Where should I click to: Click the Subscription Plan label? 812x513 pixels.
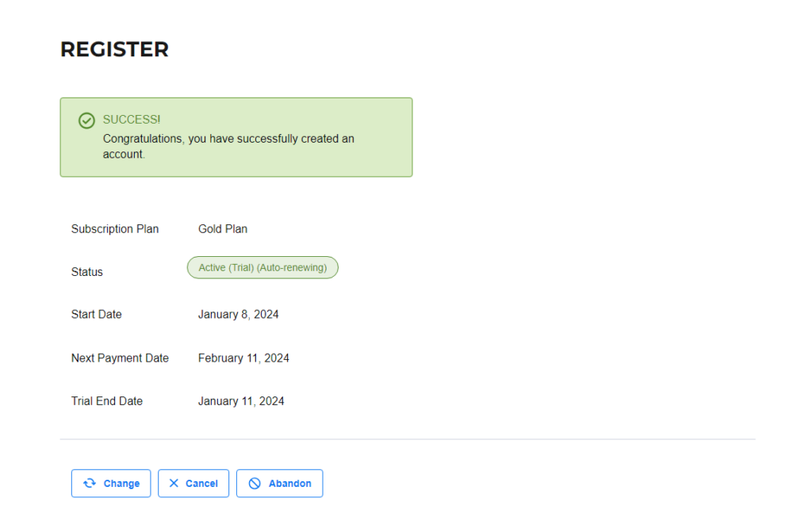click(x=115, y=229)
